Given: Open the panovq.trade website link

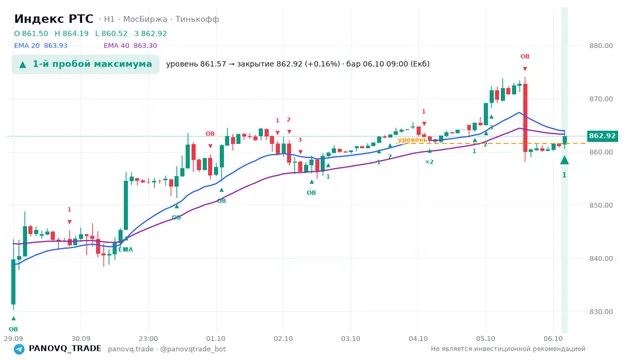Looking at the screenshot, I should [x=131, y=349].
